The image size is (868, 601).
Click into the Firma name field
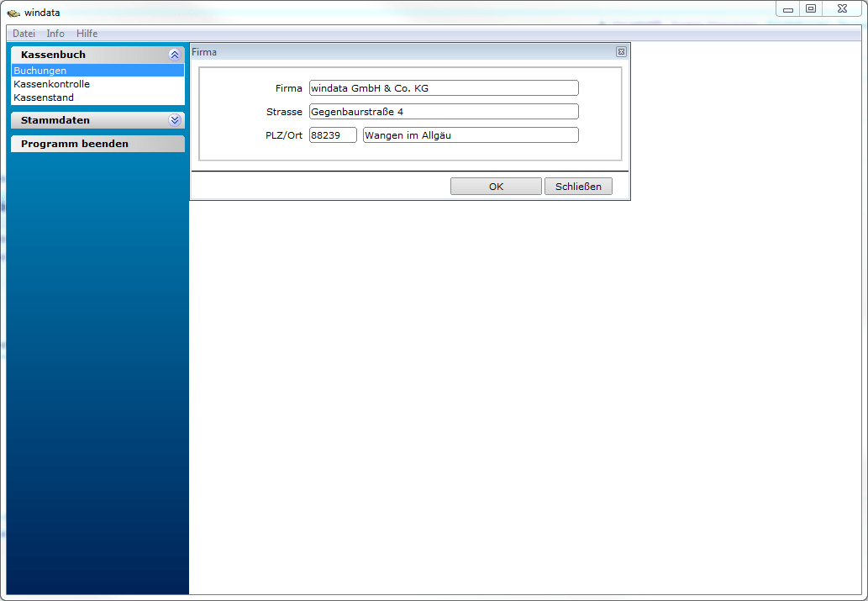pos(444,88)
